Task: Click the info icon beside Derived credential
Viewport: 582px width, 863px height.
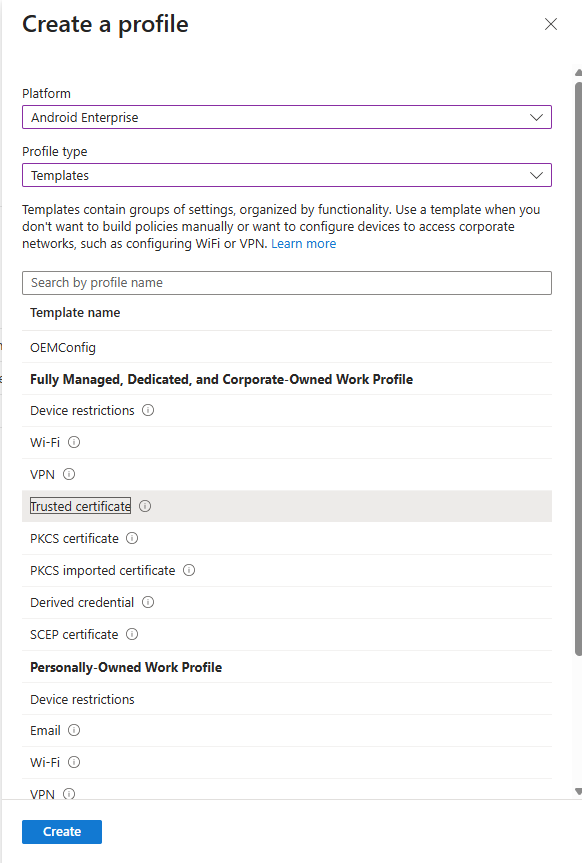Action: coord(147,602)
